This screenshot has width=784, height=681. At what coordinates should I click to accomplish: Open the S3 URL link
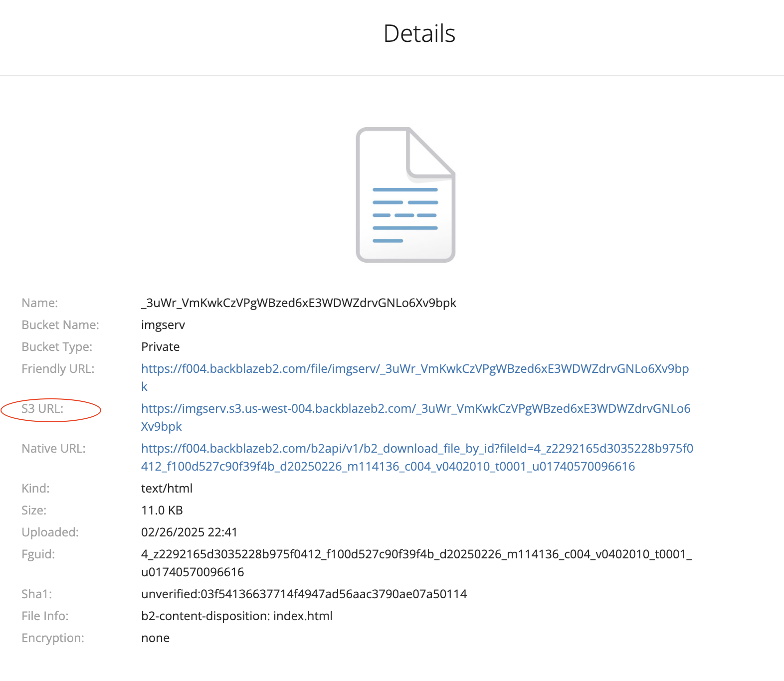(x=415, y=409)
